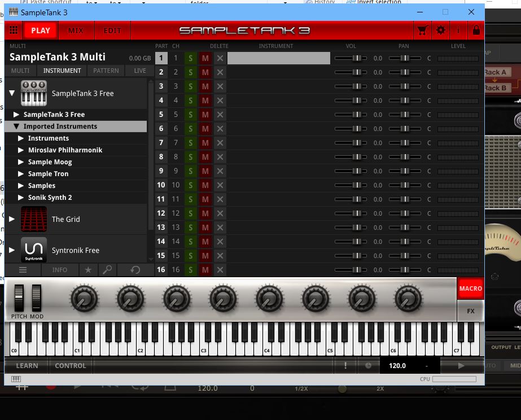Click the CONTROL button
The height and width of the screenshot is (420, 521).
pos(71,365)
